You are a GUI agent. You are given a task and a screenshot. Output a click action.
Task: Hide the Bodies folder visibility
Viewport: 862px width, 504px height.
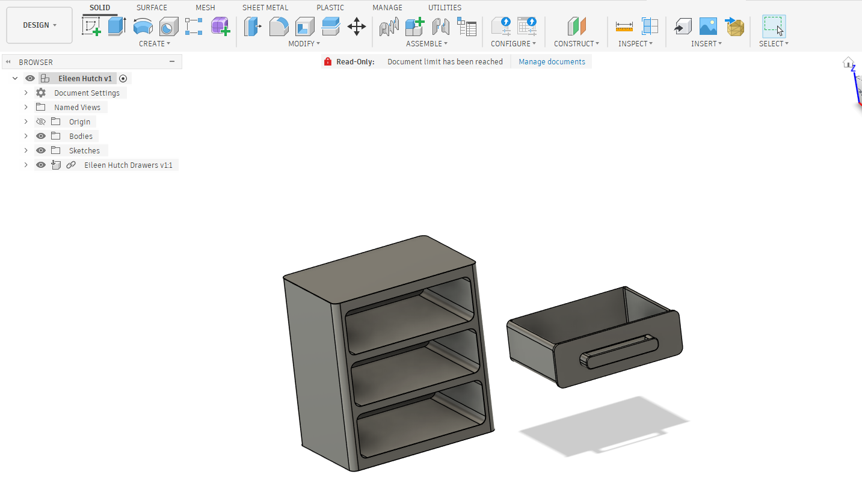[41, 136]
